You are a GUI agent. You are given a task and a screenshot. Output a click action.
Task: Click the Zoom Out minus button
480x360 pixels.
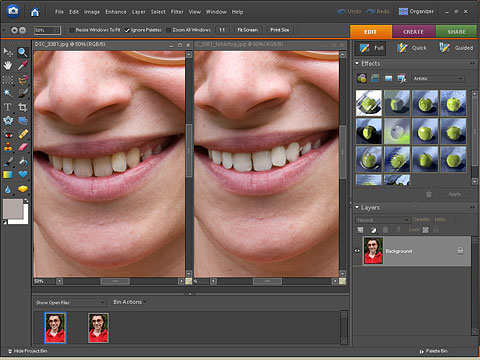pos(22,30)
